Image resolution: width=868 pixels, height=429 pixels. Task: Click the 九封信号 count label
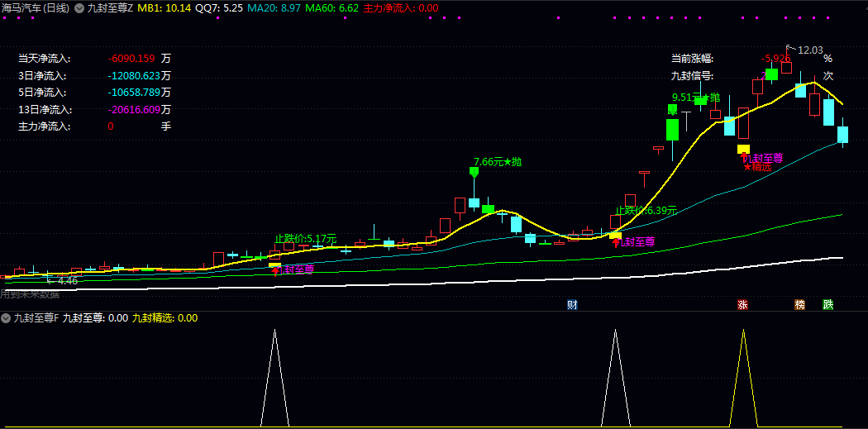[692, 76]
